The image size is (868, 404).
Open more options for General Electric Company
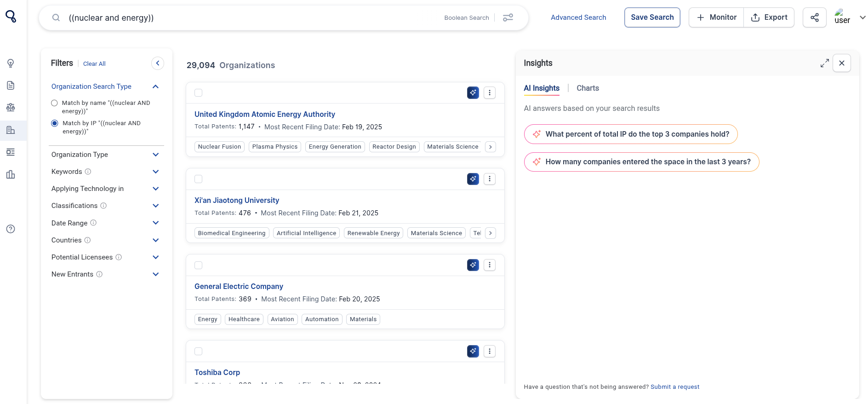pyautogui.click(x=490, y=265)
